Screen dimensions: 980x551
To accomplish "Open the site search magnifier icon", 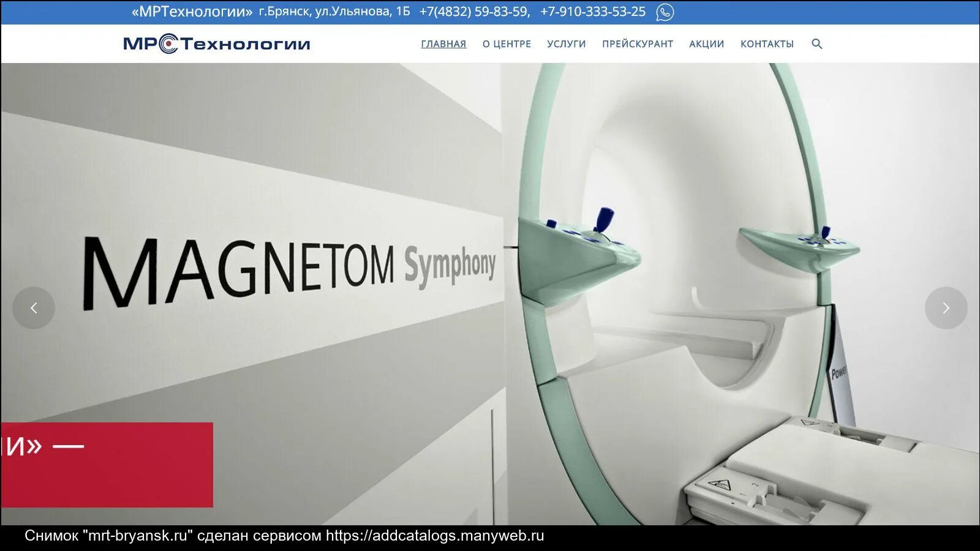I will point(816,44).
